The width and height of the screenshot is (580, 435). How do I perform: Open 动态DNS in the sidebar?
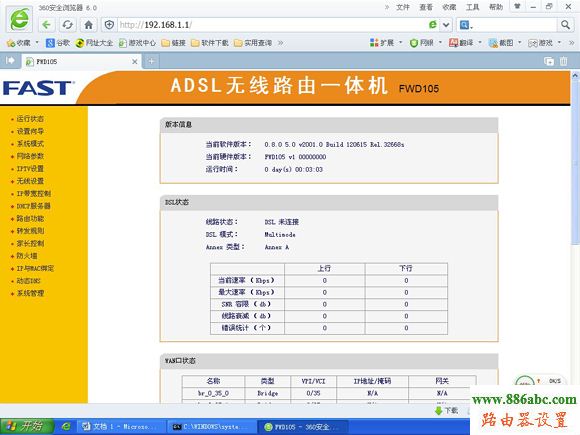pyautogui.click(x=28, y=281)
